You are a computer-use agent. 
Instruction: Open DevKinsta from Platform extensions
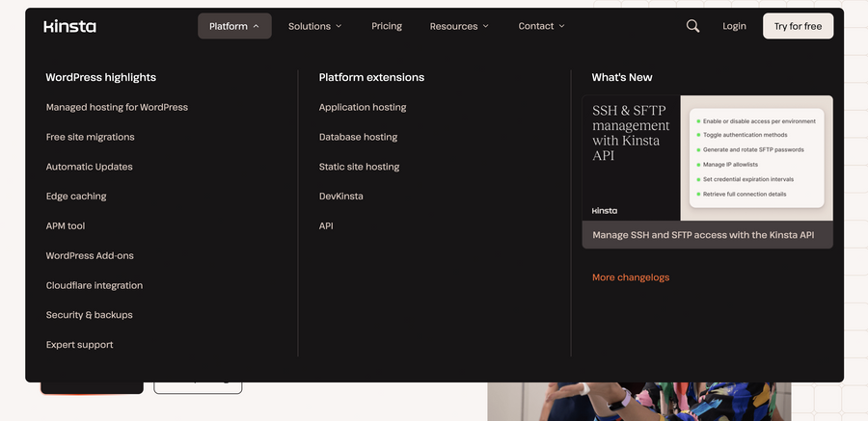(340, 197)
